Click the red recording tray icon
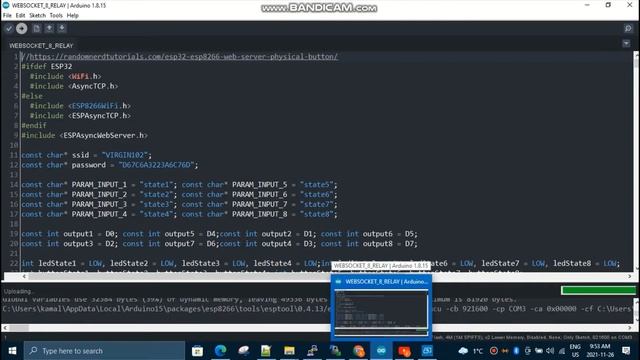640x360 pixels. point(493,351)
